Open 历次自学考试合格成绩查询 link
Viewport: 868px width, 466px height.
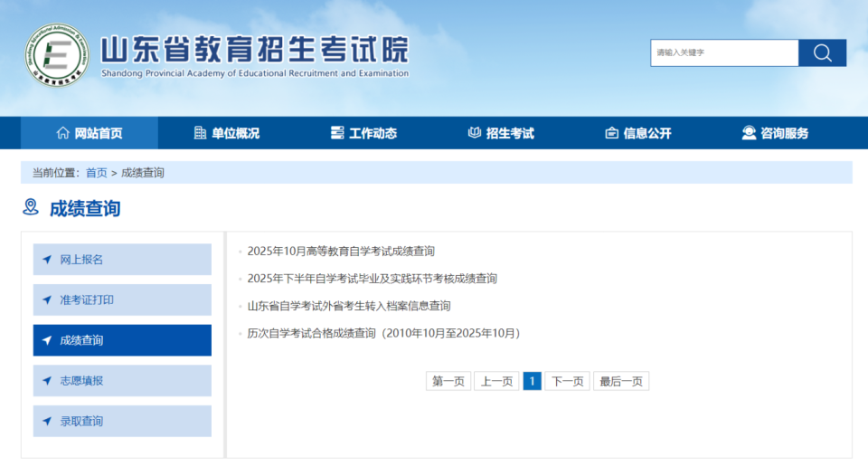pos(383,333)
